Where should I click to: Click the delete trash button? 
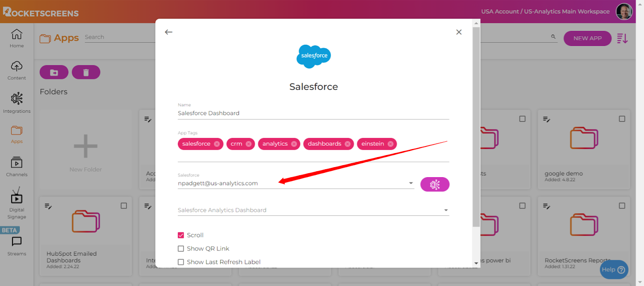tap(86, 72)
